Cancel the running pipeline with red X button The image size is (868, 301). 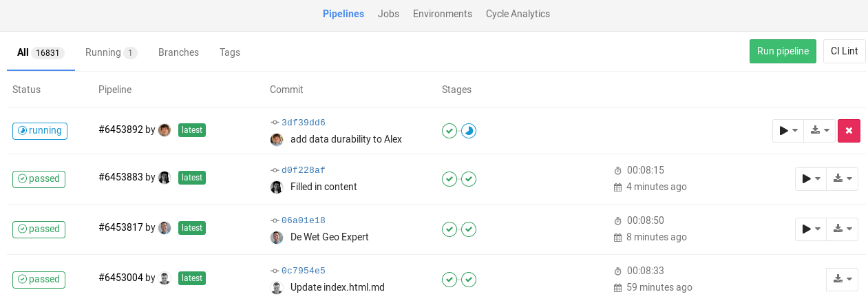pos(849,131)
